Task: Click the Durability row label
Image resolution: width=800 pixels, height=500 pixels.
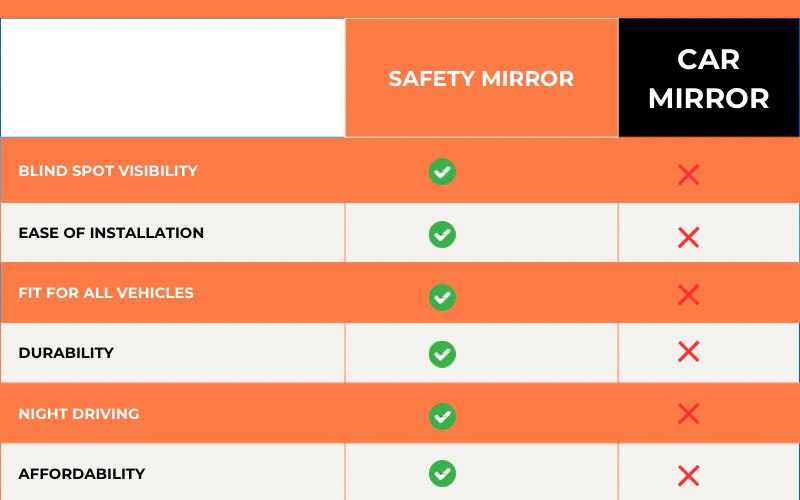Action: (66, 353)
